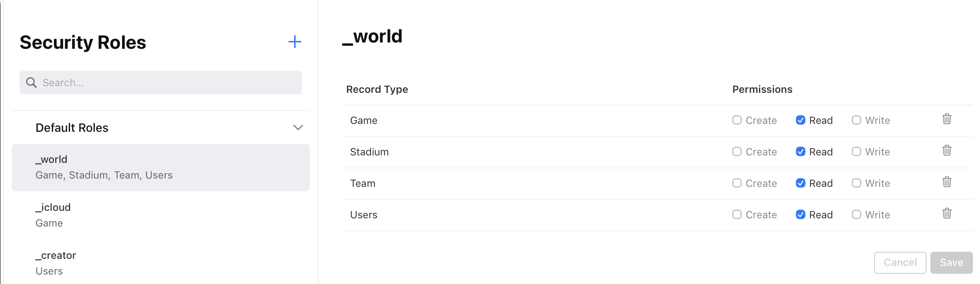Uncheck Read permission for Users
Image resolution: width=980 pixels, height=284 pixels.
[x=800, y=214]
